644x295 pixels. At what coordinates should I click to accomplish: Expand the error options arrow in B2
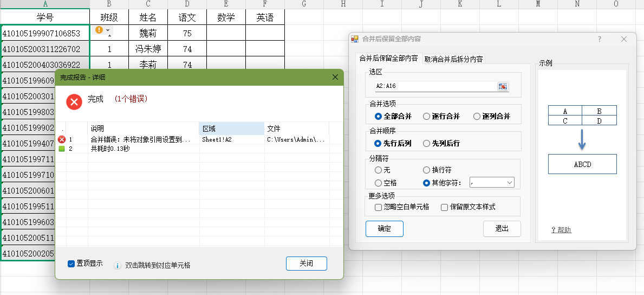tap(108, 30)
